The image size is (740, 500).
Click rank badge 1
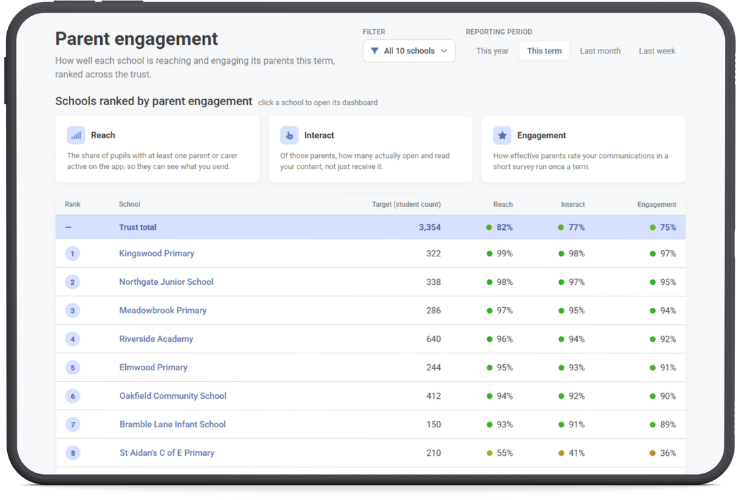pos(73,254)
